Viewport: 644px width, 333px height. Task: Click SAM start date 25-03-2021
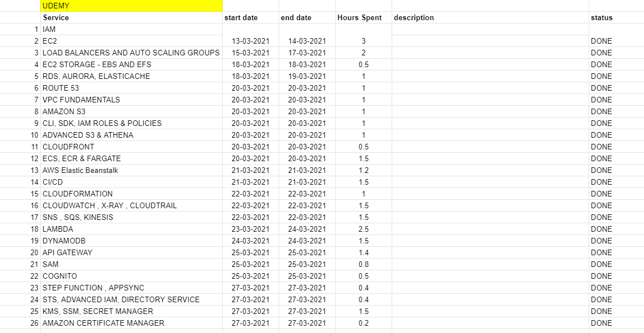coord(251,264)
